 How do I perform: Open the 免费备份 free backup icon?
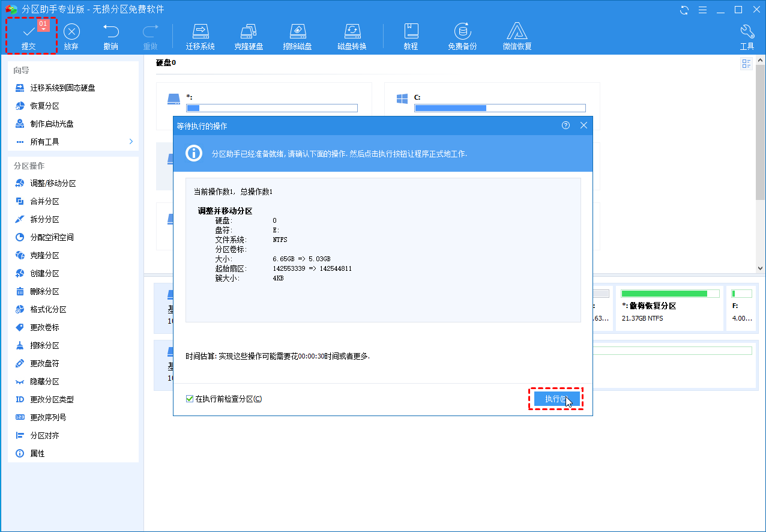(462, 36)
